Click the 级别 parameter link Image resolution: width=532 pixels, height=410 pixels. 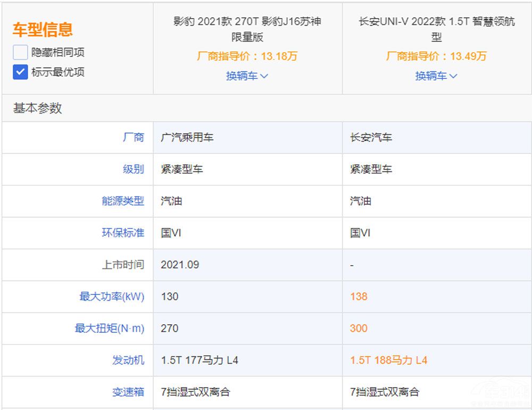(133, 169)
